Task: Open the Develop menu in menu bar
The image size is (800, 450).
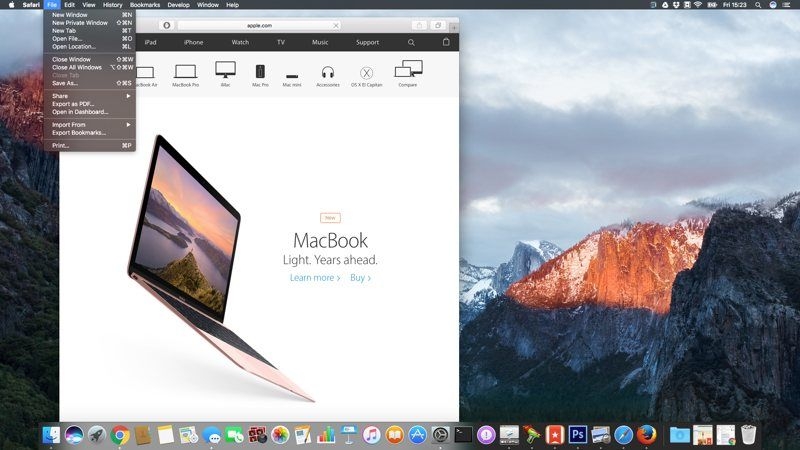Action: point(179,5)
